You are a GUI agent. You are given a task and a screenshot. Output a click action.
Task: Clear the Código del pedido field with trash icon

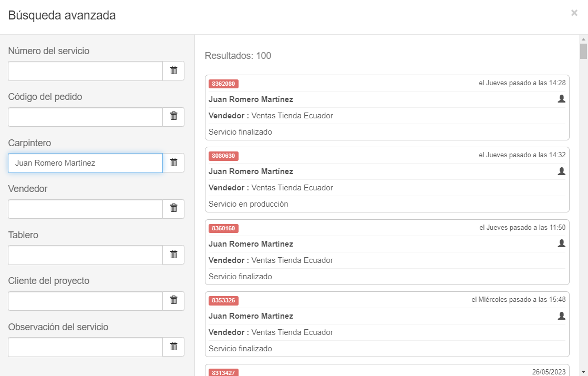point(173,116)
